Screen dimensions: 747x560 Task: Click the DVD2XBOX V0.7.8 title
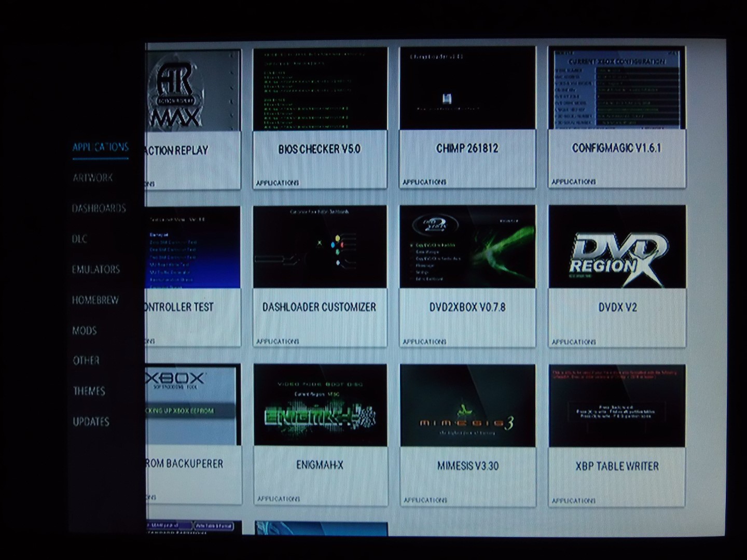(x=467, y=307)
